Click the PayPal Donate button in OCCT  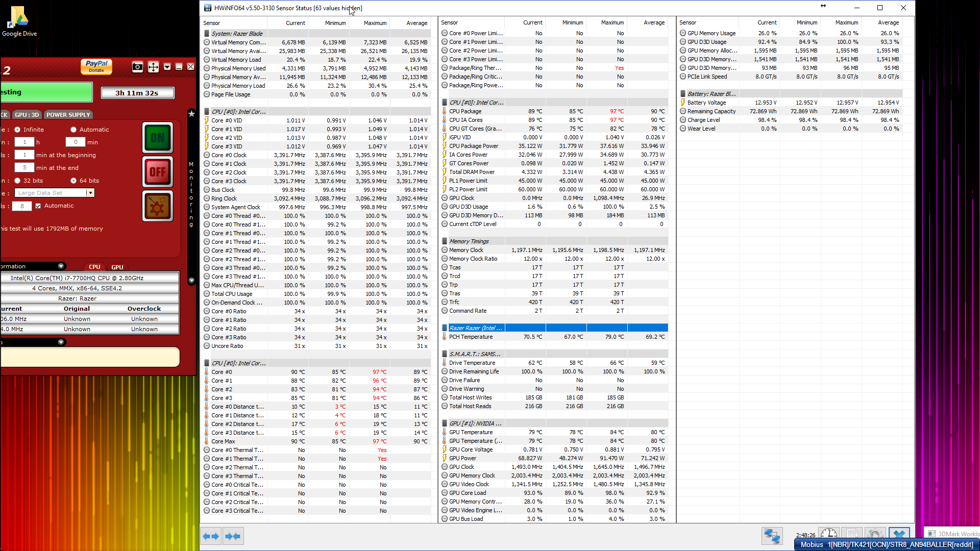pos(96,66)
